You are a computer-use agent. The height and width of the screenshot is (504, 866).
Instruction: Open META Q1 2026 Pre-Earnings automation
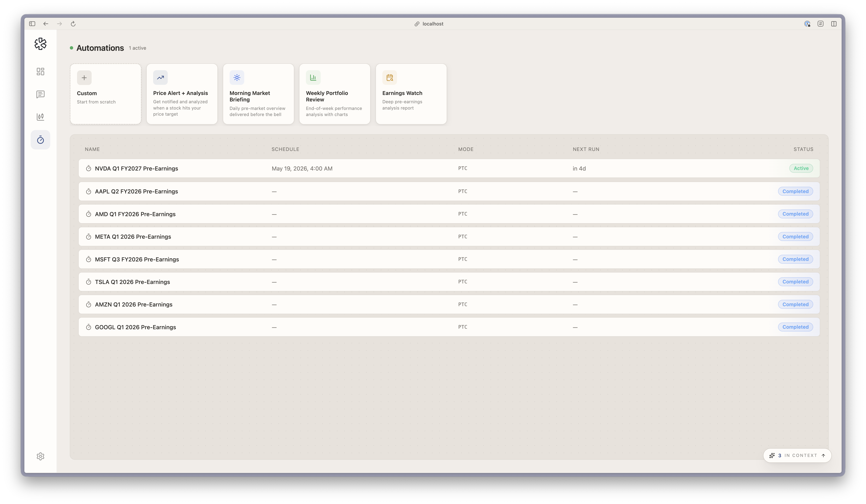pos(449,237)
